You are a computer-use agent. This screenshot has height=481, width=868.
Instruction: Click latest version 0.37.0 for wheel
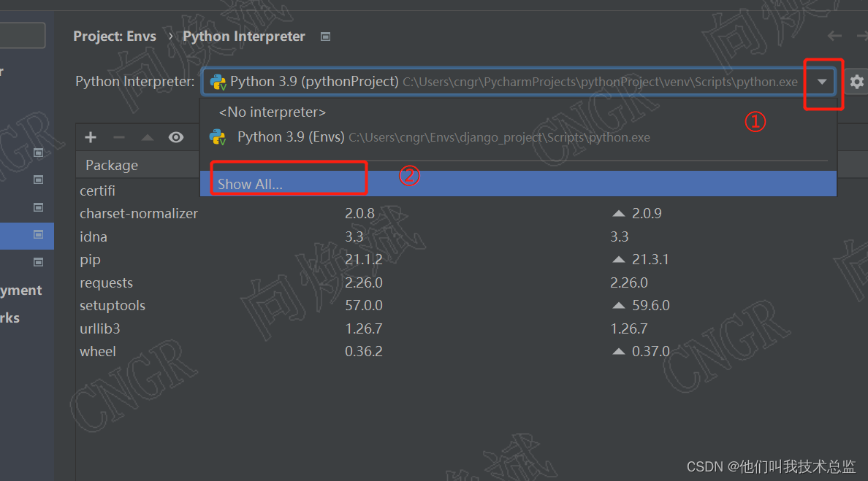(x=651, y=351)
